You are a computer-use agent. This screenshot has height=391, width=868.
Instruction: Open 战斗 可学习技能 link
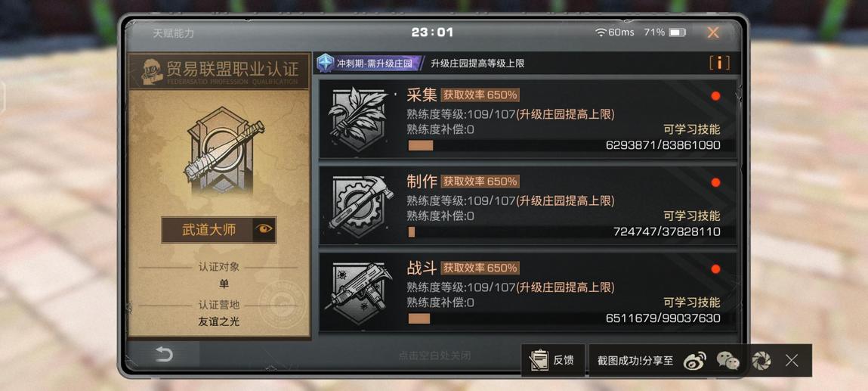point(692,303)
